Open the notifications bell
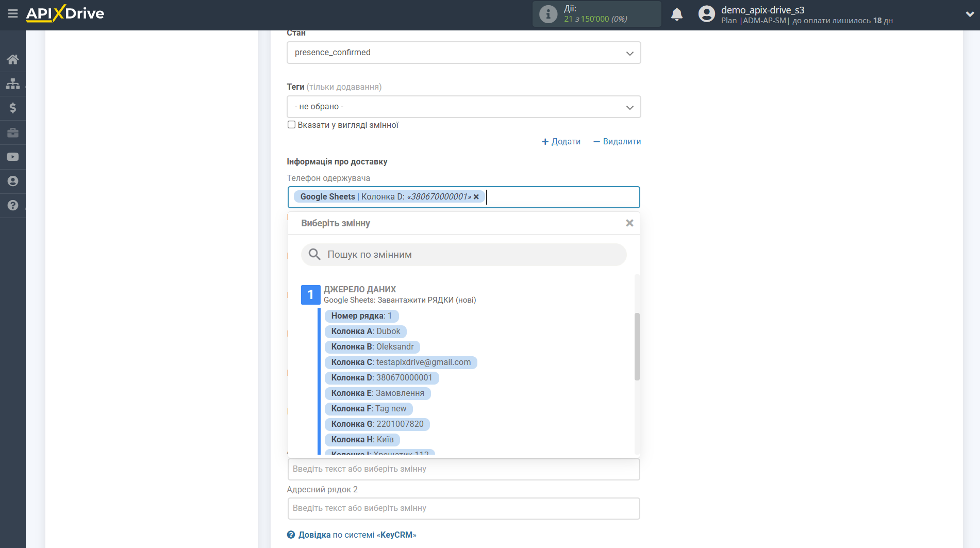Image resolution: width=980 pixels, height=548 pixels. tap(677, 14)
